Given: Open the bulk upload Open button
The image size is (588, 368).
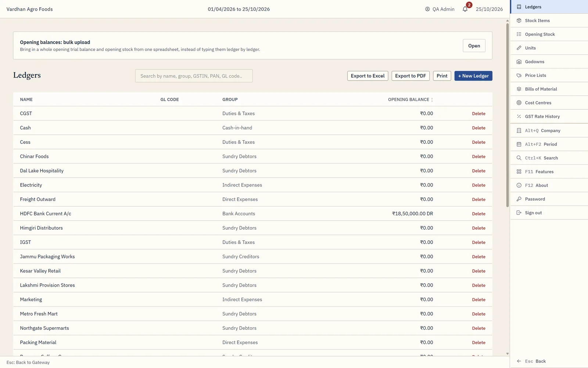Looking at the screenshot, I should pyautogui.click(x=474, y=46).
